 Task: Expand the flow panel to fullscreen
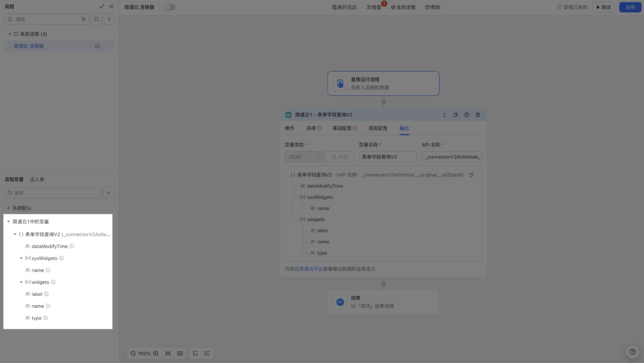[x=102, y=7]
